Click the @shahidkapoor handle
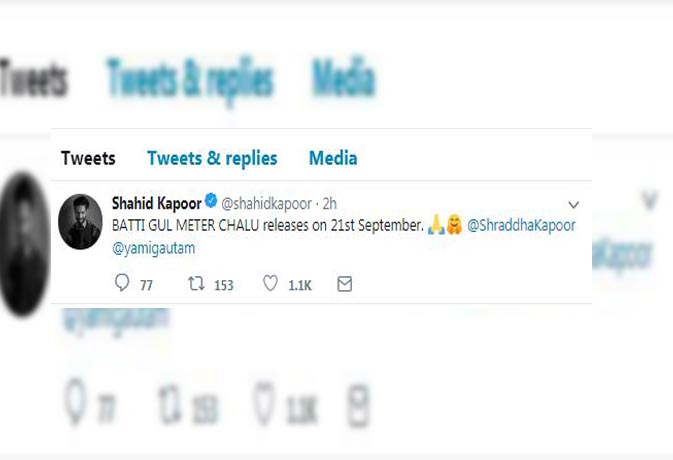 click(266, 204)
